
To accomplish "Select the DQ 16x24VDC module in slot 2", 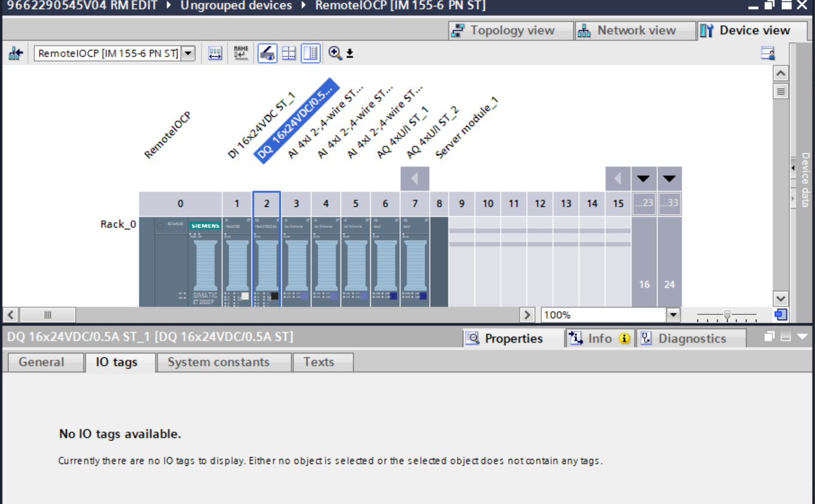I will coord(267,262).
